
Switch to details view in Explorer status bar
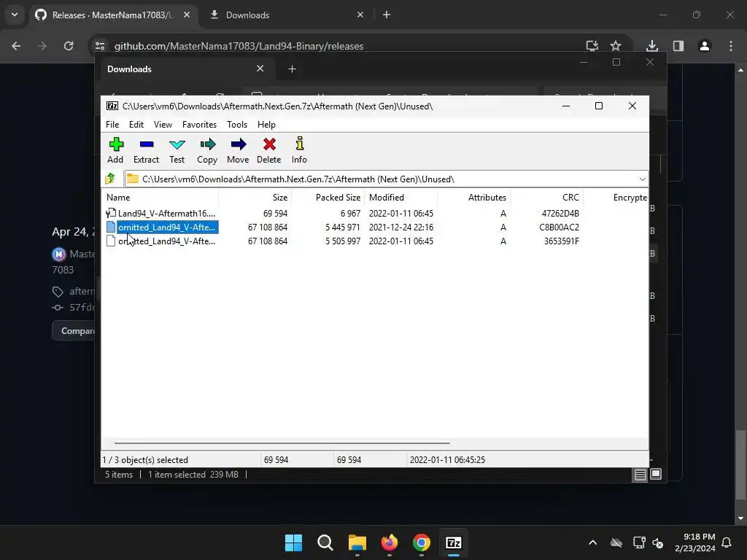click(x=640, y=474)
